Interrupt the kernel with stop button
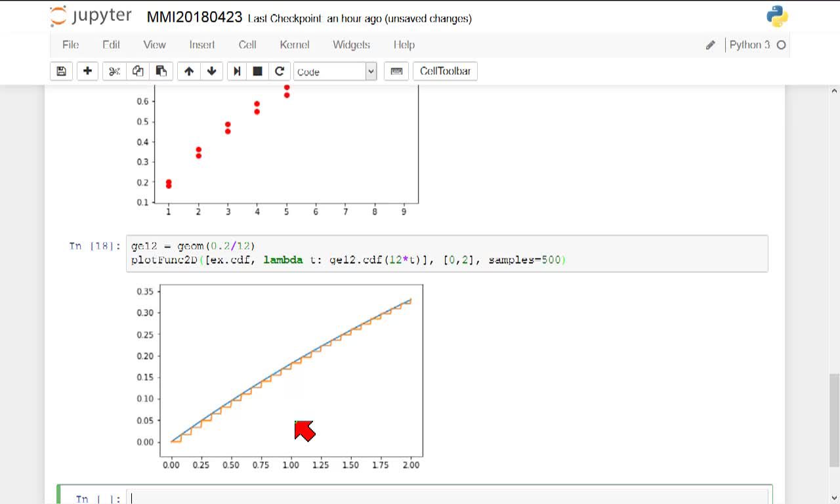 [x=258, y=71]
